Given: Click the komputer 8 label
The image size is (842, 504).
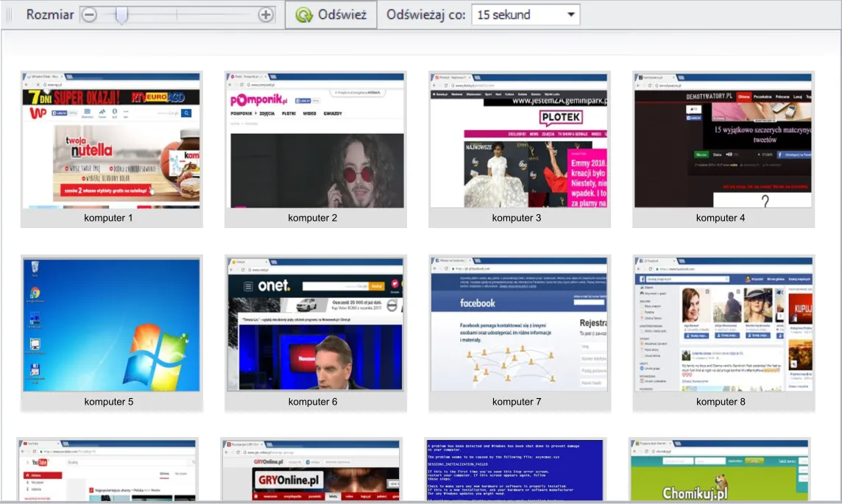Looking at the screenshot, I should tap(721, 402).
